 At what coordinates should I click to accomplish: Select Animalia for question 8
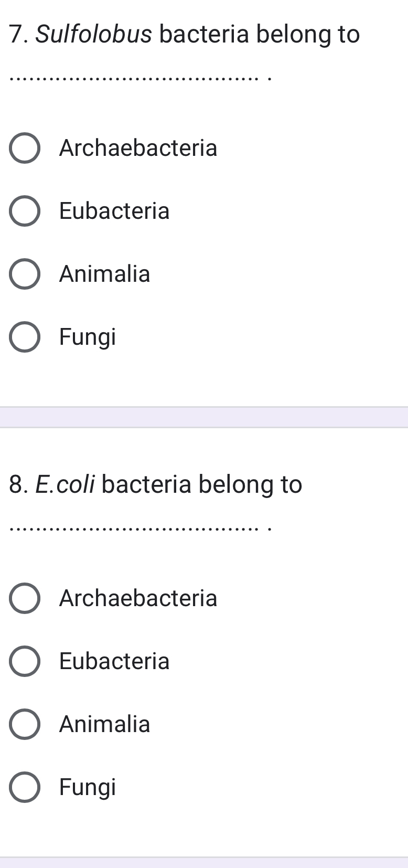(x=25, y=724)
